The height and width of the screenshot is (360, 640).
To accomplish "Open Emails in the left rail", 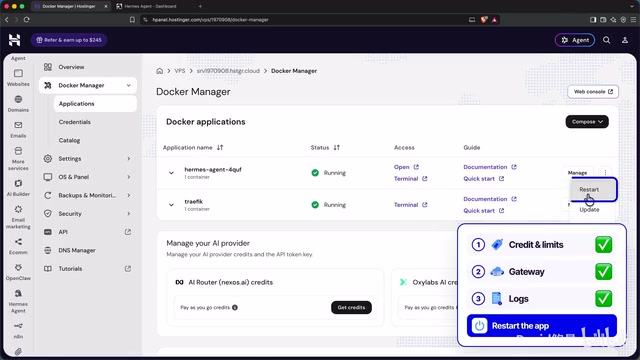I will tap(18, 129).
